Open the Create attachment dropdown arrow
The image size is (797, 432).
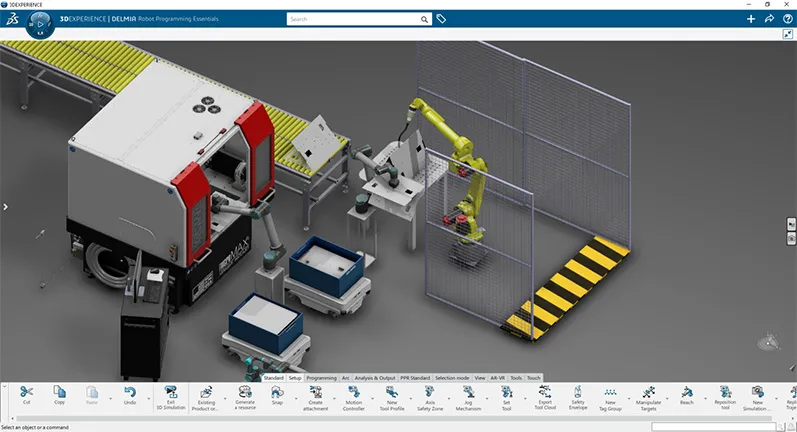(x=334, y=398)
